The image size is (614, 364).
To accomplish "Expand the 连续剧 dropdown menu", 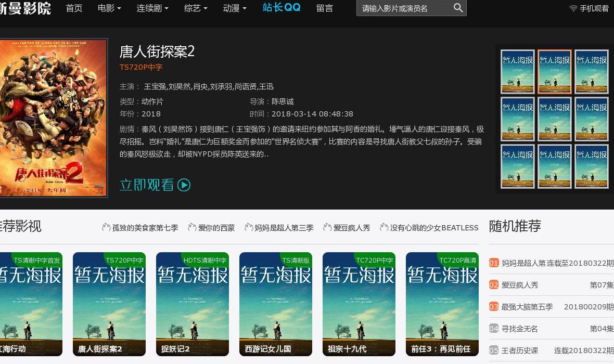I will 152,8.
